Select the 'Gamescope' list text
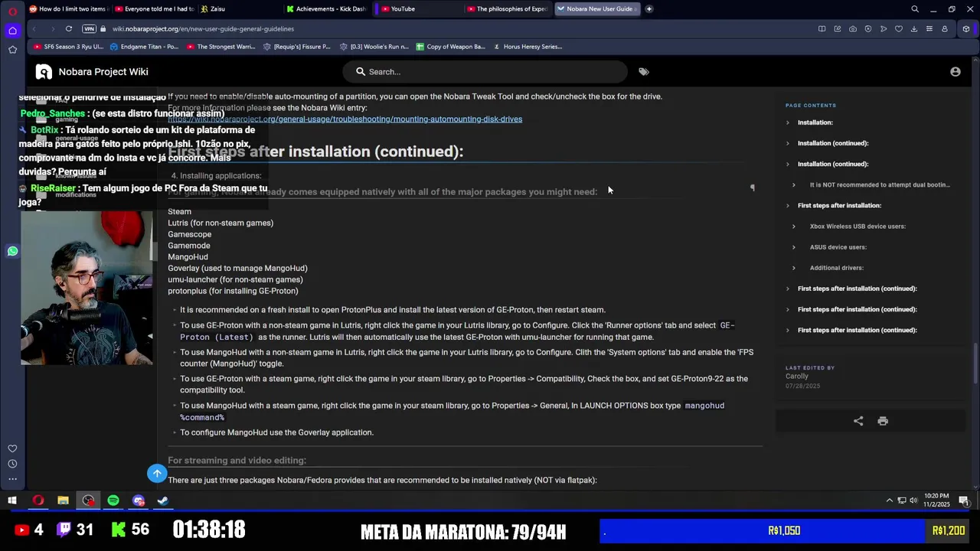This screenshot has height=551, width=980. 190,234
